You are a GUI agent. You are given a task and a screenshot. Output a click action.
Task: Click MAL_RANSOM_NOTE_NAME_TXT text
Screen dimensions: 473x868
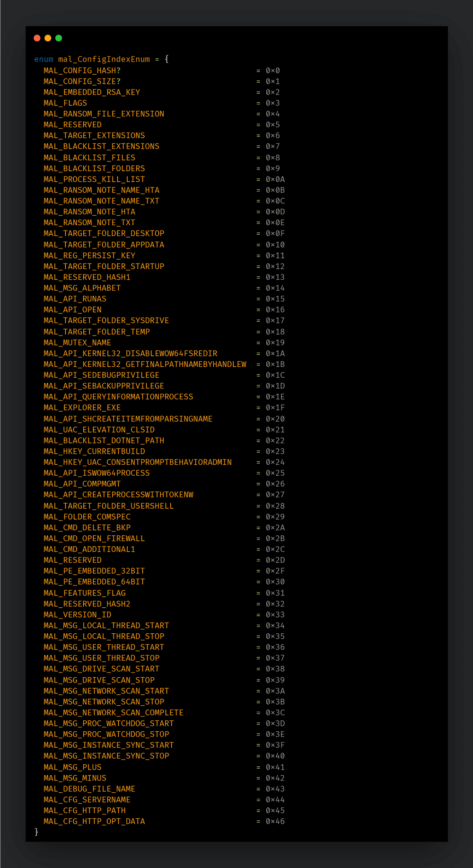(x=102, y=201)
